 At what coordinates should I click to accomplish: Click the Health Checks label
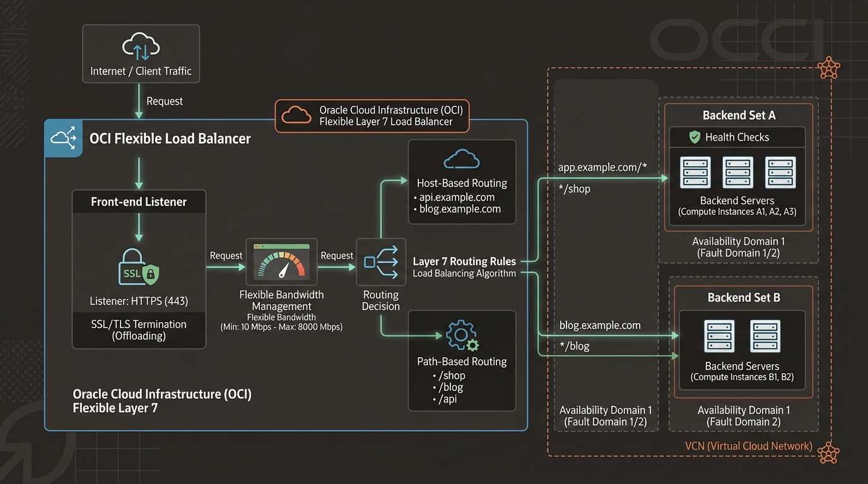pyautogui.click(x=737, y=137)
